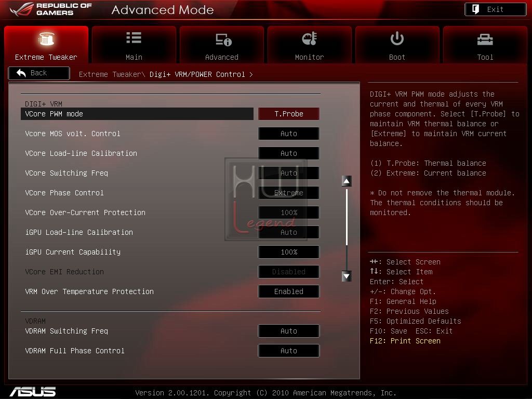Select the iGPU Current Capability label
Image resolution: width=532 pixels, height=399 pixels.
coord(73,252)
